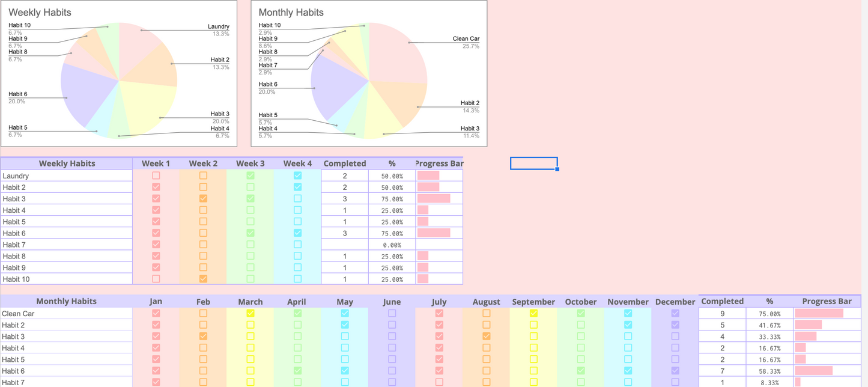Select the Monthly Habits chart title
The width and height of the screenshot is (868, 387).
[291, 13]
